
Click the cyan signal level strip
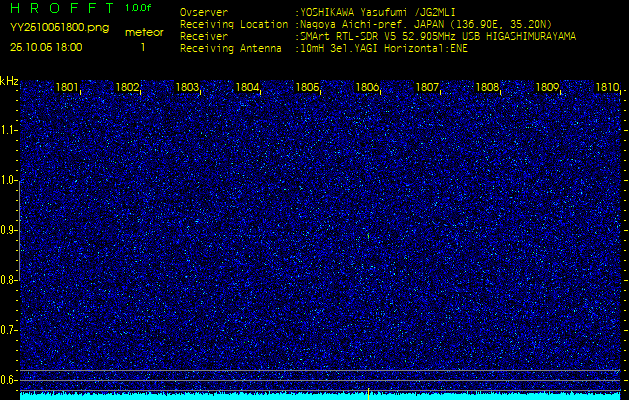click(x=200, y=396)
